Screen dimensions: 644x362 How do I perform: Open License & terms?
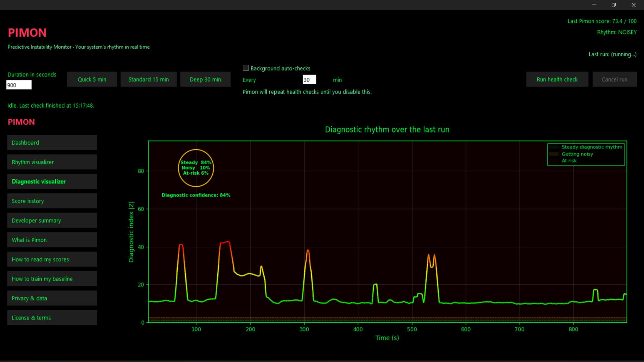pos(52,317)
